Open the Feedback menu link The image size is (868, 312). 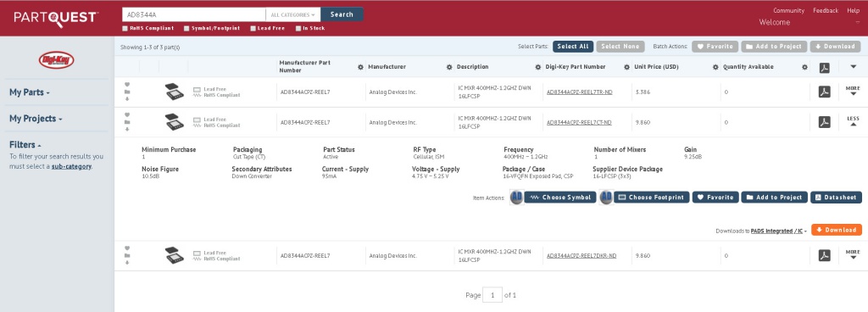pos(826,10)
